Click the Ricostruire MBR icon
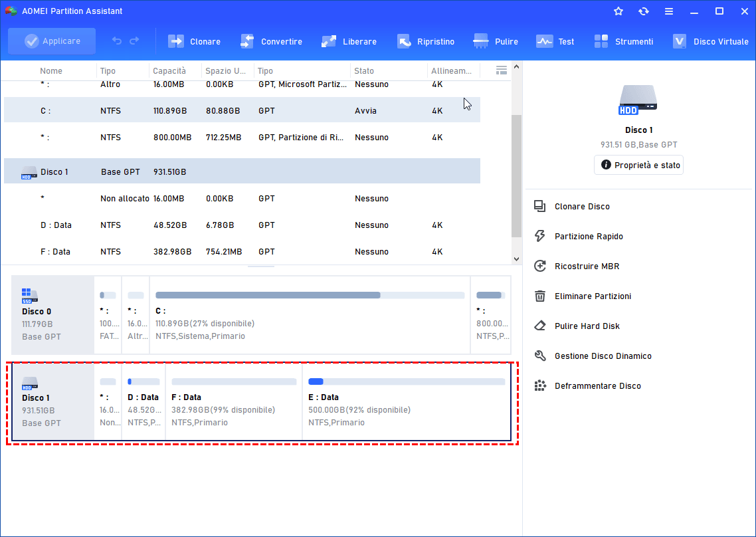This screenshot has height=537, width=756. click(x=540, y=267)
